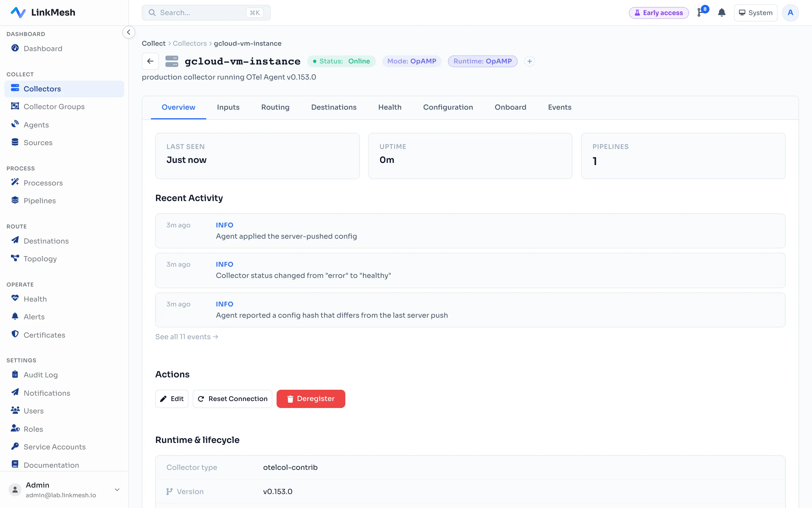Switch to the Onboard tab
812x508 pixels.
click(x=510, y=107)
